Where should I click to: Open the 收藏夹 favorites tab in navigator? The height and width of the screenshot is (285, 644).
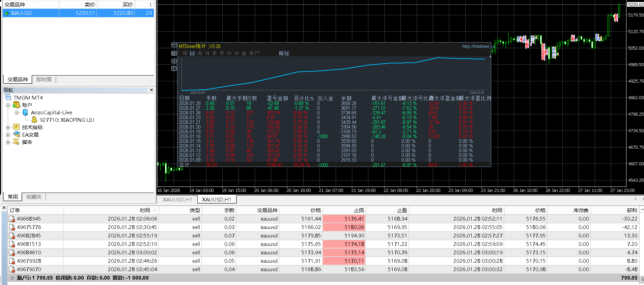click(x=34, y=197)
